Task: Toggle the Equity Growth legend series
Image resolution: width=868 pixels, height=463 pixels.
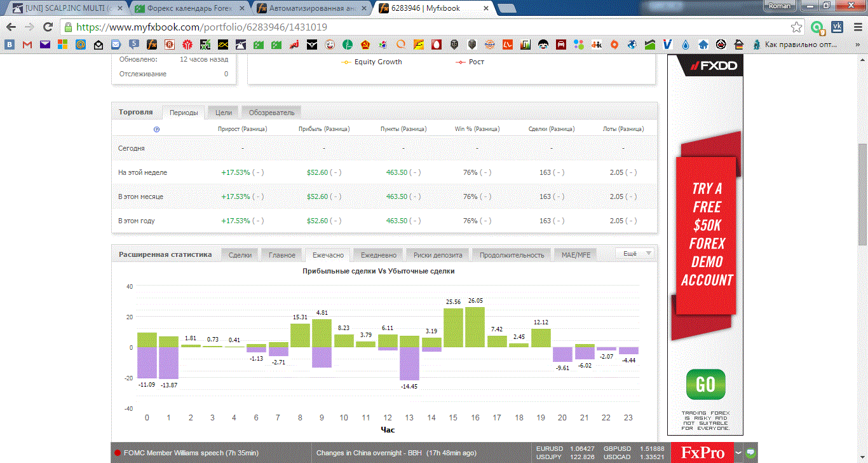Action: [372, 62]
